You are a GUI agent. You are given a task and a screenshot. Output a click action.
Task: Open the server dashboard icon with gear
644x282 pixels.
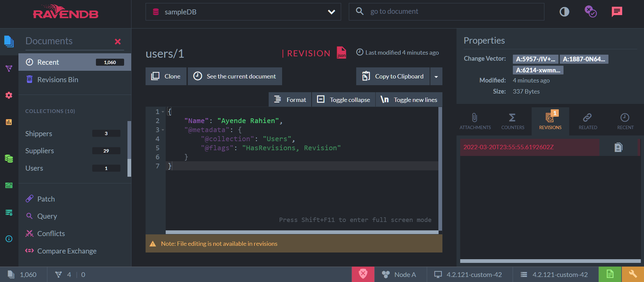point(9,212)
